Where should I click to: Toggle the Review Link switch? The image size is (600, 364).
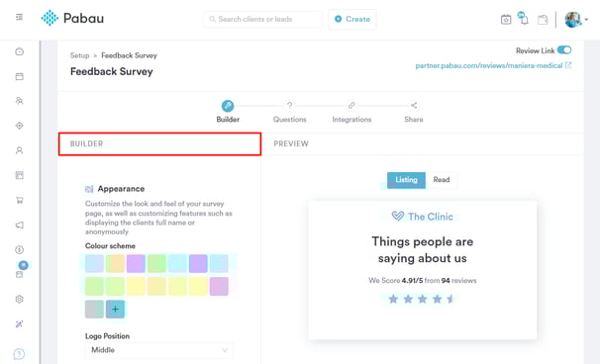564,50
